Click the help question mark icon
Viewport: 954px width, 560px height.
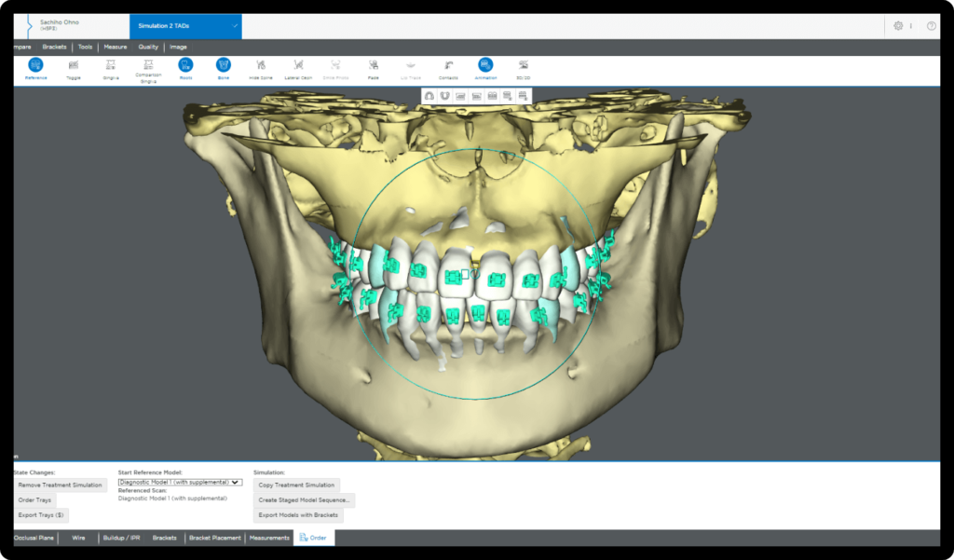point(932,26)
